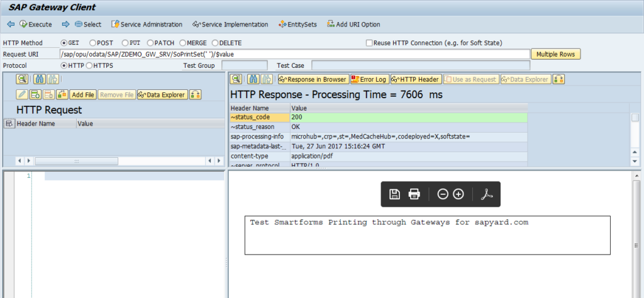Image resolution: width=644 pixels, height=298 pixels.
Task: Click the pencil edit icon in request pane
Action: point(22,95)
